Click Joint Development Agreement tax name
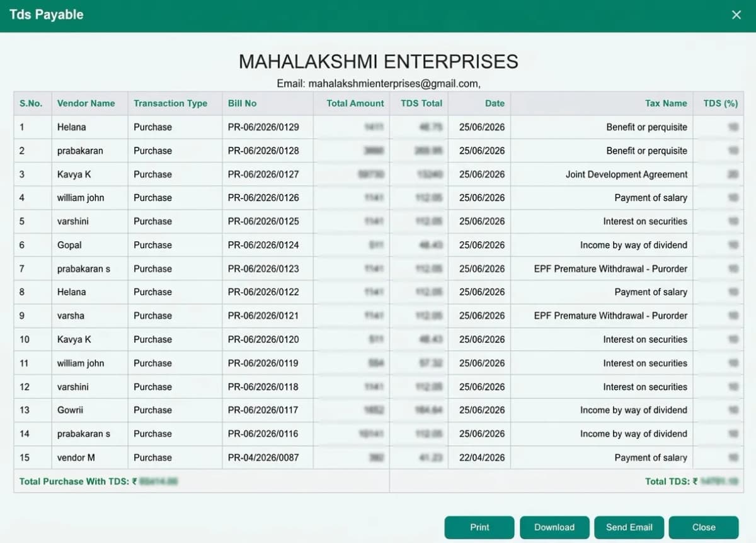This screenshot has height=543, width=756. pos(627,174)
